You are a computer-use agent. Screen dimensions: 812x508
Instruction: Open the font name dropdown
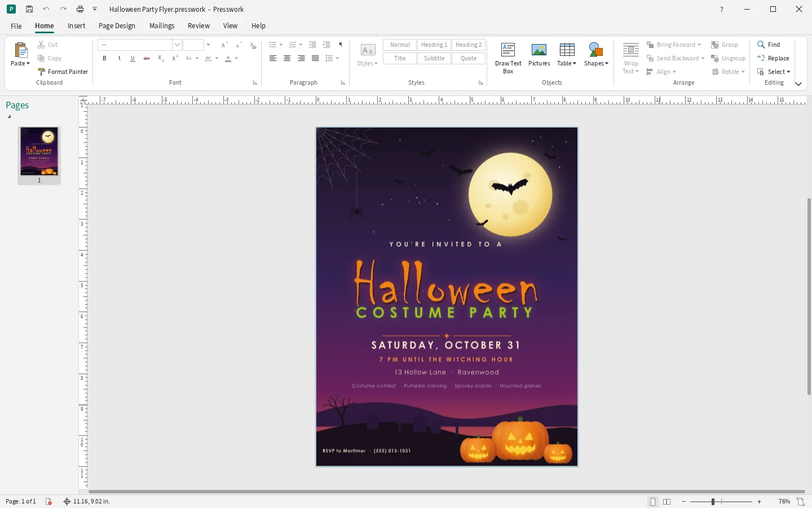[x=176, y=45]
